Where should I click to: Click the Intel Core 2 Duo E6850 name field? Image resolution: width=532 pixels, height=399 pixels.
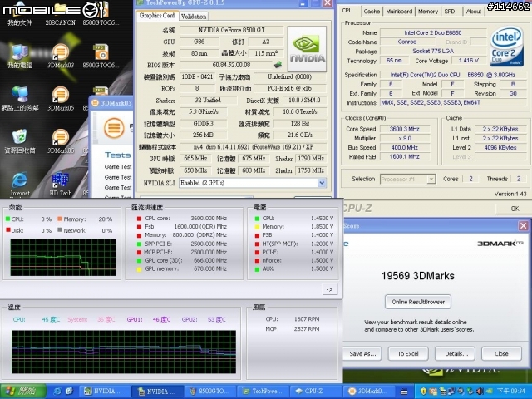coord(432,33)
